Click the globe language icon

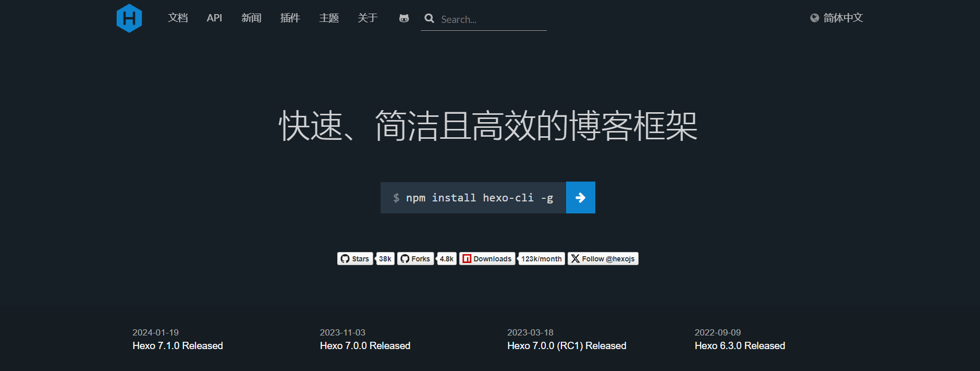[815, 18]
